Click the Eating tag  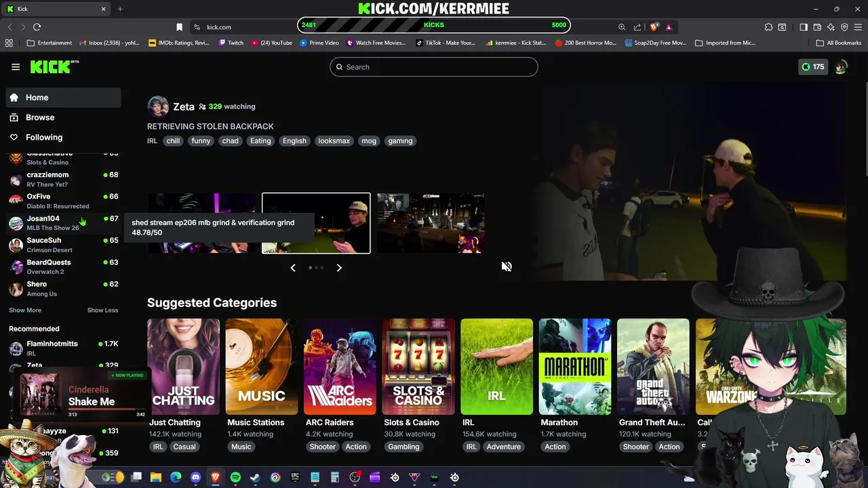coord(260,141)
